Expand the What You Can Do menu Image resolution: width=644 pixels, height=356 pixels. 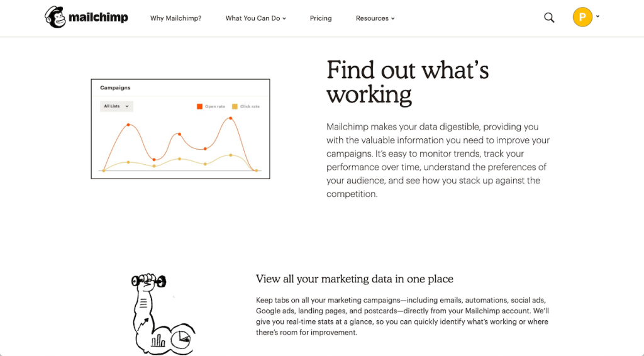pyautogui.click(x=255, y=18)
